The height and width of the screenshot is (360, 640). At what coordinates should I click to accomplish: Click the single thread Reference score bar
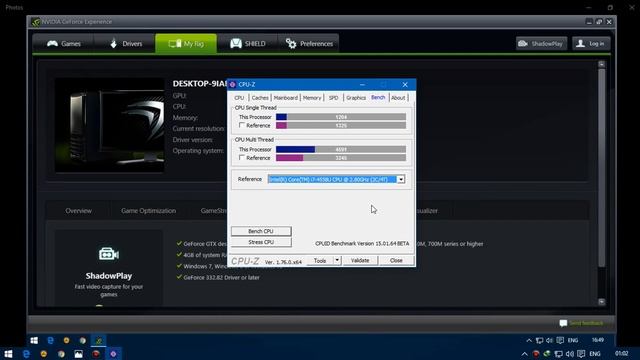point(341,126)
